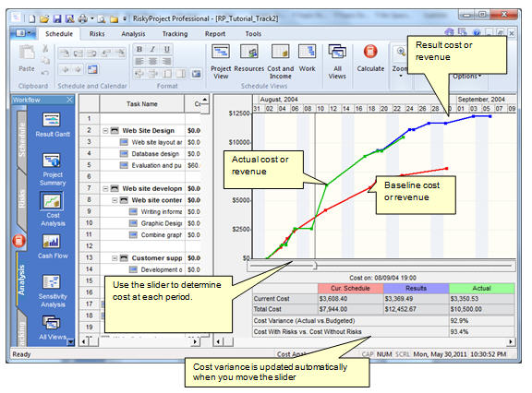
Task: Switch to the Schedule ribbon tab
Action: (59, 34)
